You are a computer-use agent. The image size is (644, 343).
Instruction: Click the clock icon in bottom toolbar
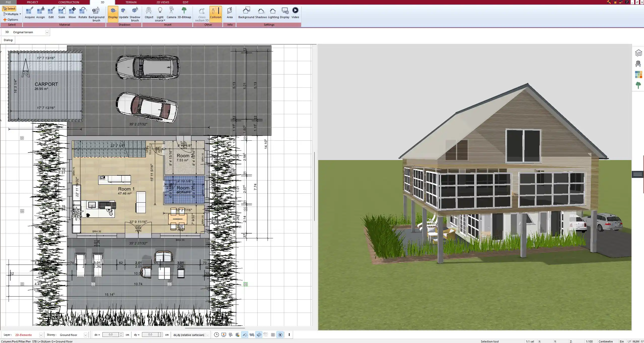tap(217, 335)
